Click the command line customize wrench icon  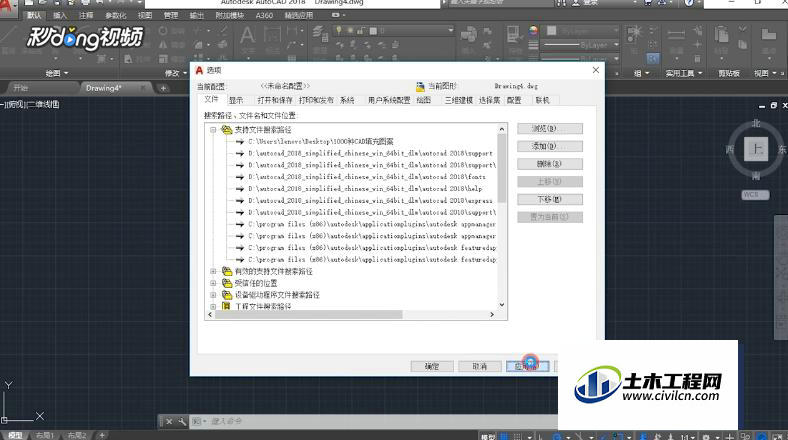[x=182, y=421]
